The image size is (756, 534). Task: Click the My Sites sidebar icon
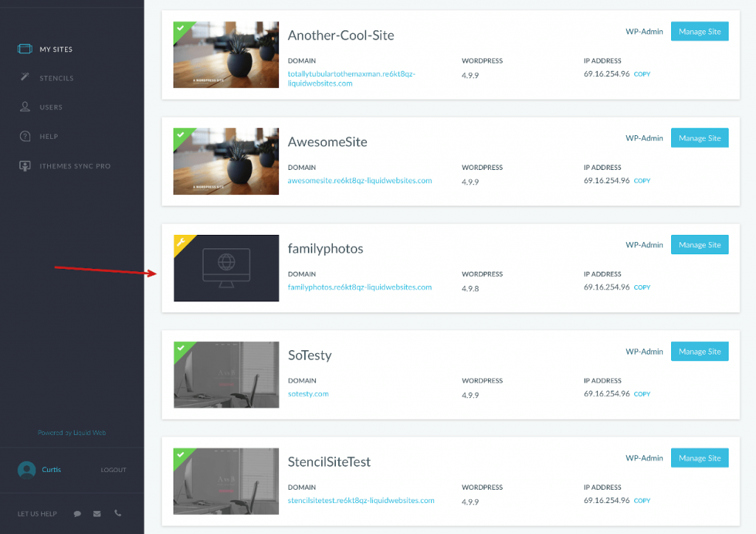coord(25,49)
